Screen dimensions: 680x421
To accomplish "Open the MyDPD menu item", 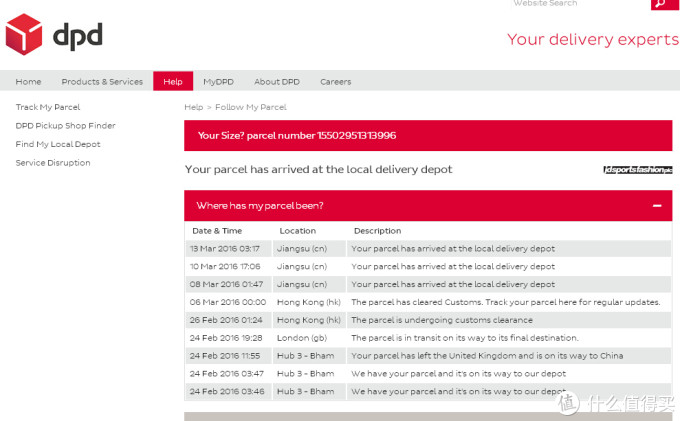I will point(219,82).
